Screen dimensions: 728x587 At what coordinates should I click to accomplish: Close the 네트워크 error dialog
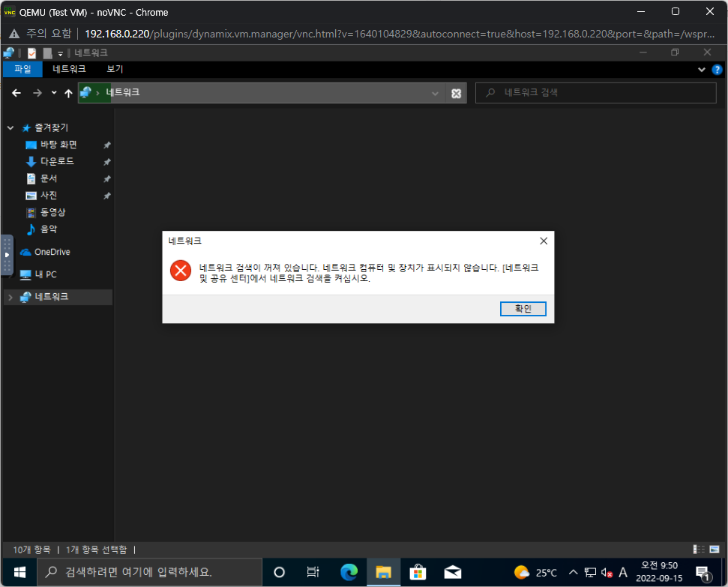tap(544, 241)
